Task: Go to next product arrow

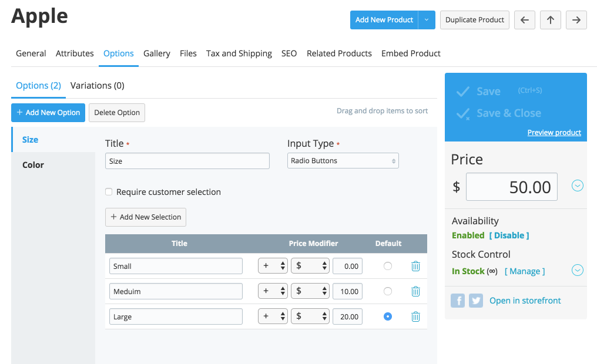Action: click(x=576, y=20)
